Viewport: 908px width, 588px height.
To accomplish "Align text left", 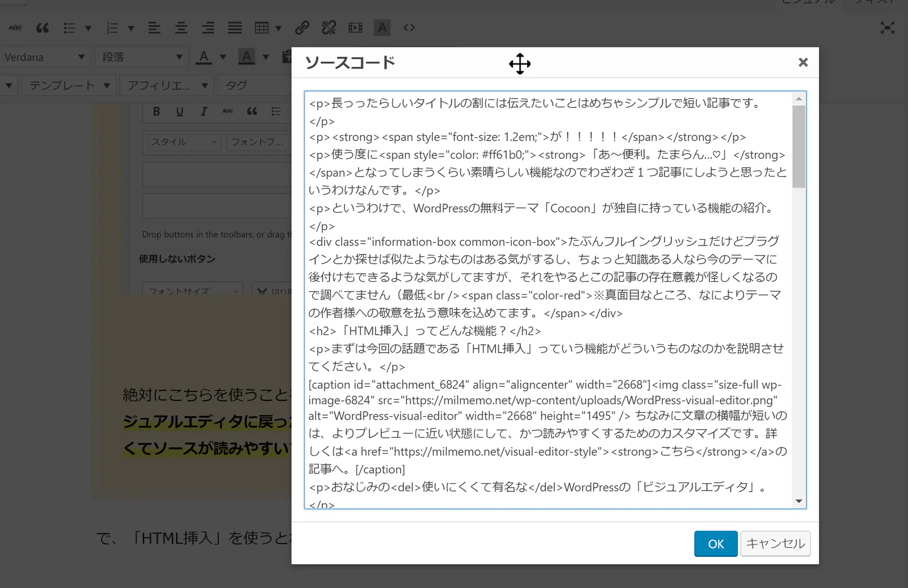I will tap(154, 27).
